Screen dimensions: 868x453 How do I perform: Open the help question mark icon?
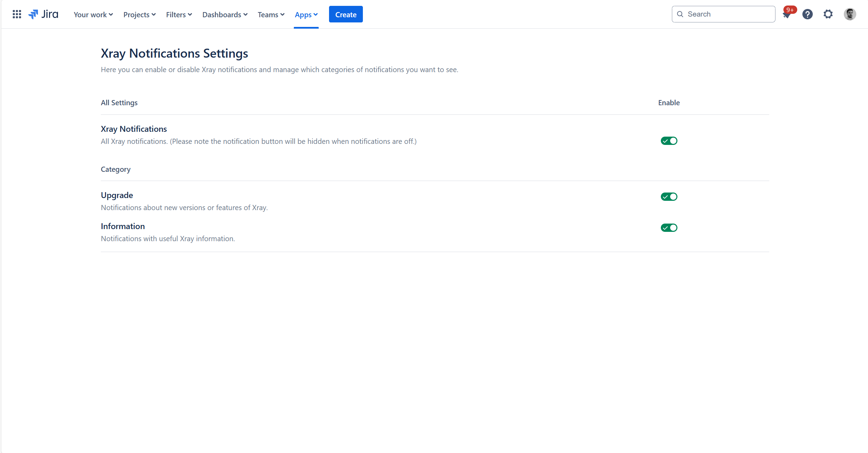[808, 14]
